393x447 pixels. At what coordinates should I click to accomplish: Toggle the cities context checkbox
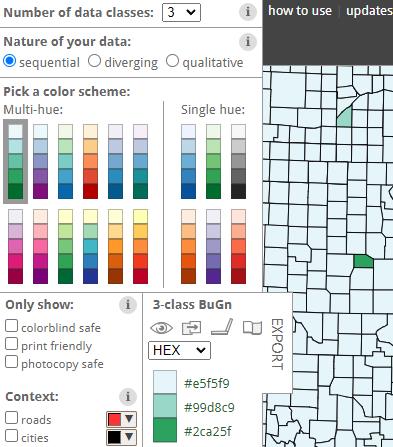click(x=11, y=435)
